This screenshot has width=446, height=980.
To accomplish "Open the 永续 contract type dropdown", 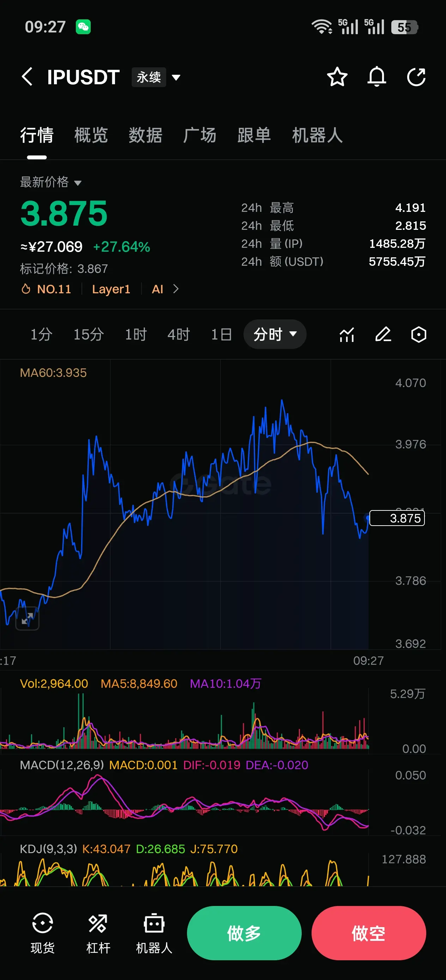I will coord(156,77).
